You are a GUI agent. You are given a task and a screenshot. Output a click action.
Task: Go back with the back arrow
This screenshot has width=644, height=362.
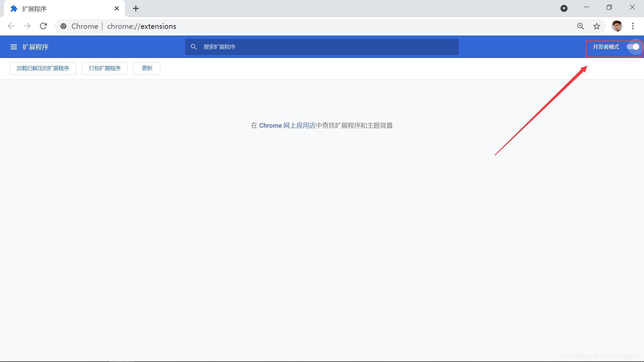[11, 26]
